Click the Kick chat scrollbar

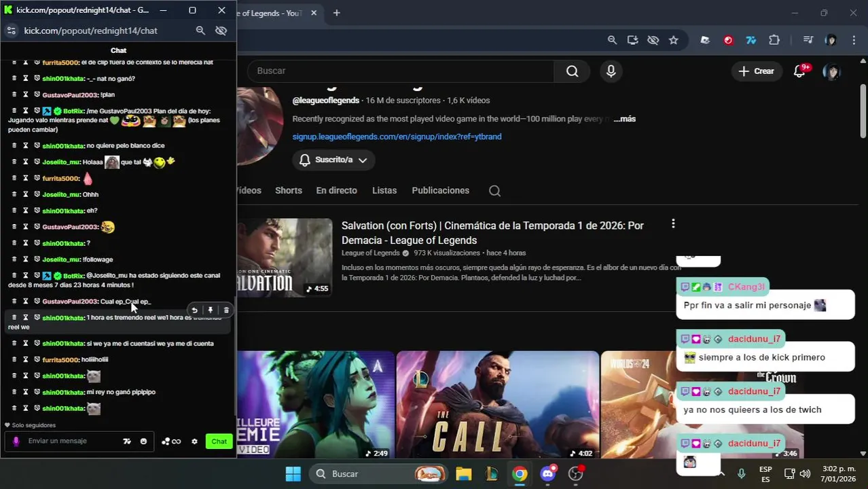point(235,357)
